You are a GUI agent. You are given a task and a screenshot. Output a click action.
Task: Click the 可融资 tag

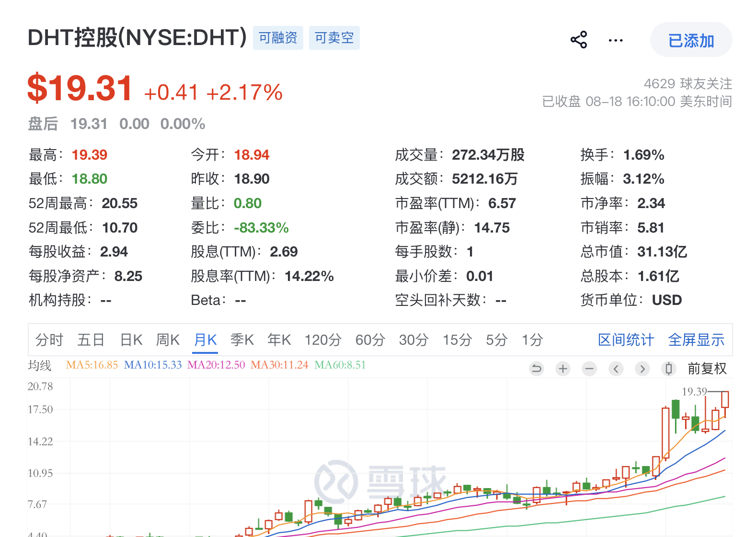tap(278, 38)
